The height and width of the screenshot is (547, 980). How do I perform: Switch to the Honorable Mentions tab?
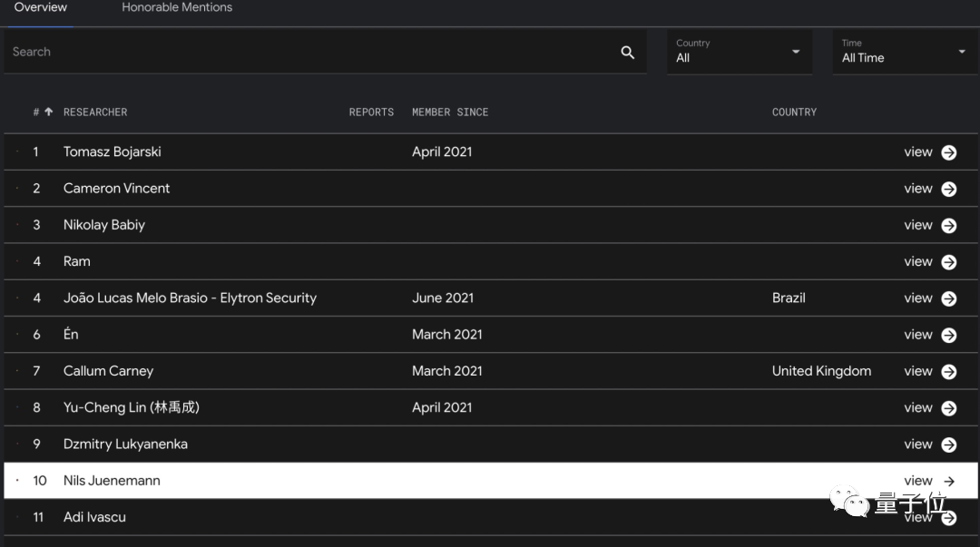177,8
